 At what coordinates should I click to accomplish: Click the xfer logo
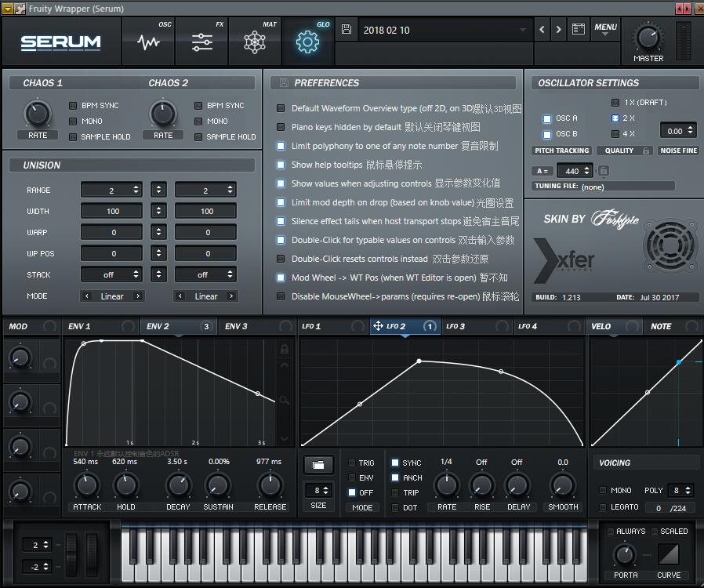pos(564,261)
